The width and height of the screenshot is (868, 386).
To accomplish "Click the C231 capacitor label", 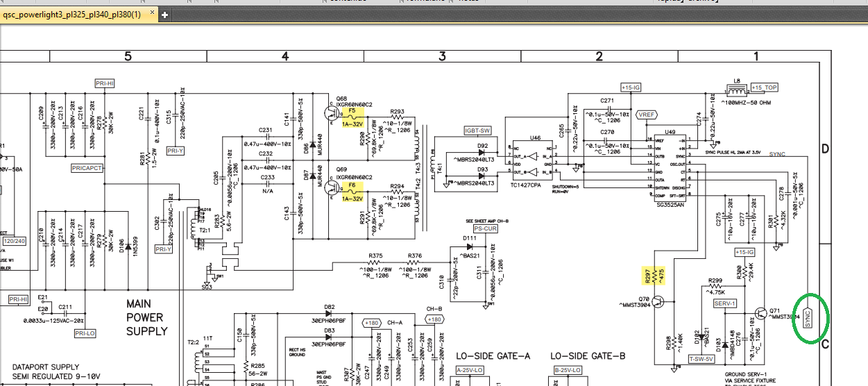I will tap(266, 130).
